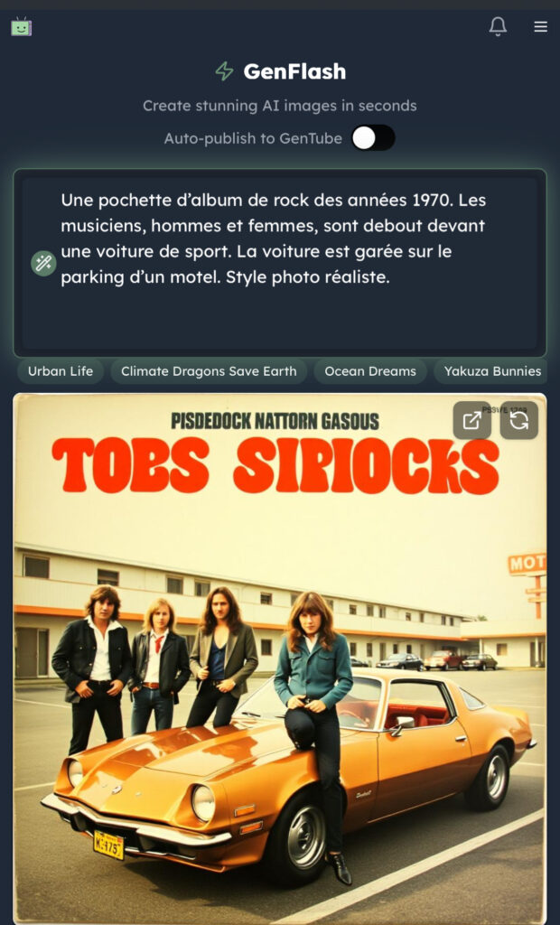Screen dimensions: 560x925
Task: Choose the Climate Dragons Save Earth chip
Action: click(209, 371)
